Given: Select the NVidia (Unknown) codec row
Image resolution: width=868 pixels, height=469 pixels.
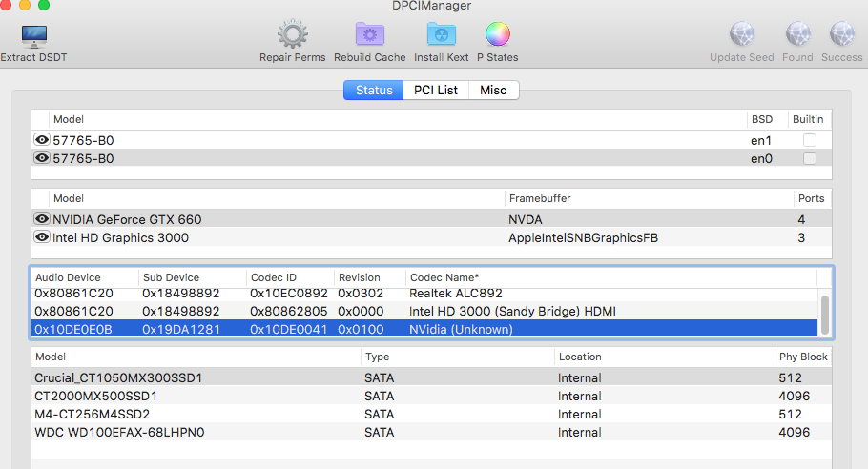Looking at the screenshot, I should click(x=424, y=329).
